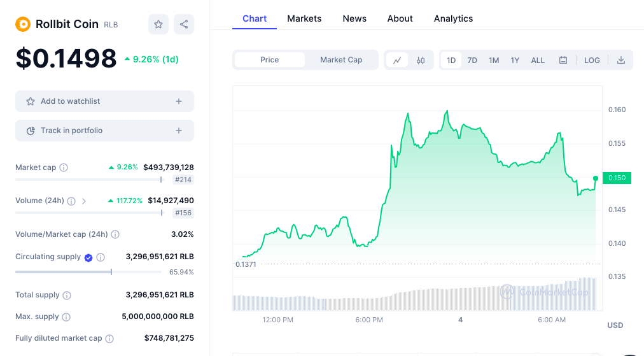
Task: Open the Markets tab
Action: [x=304, y=18]
